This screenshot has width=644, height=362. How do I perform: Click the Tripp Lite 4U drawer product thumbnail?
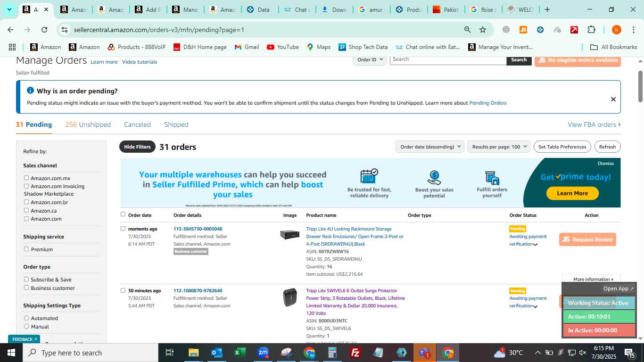[x=289, y=234]
